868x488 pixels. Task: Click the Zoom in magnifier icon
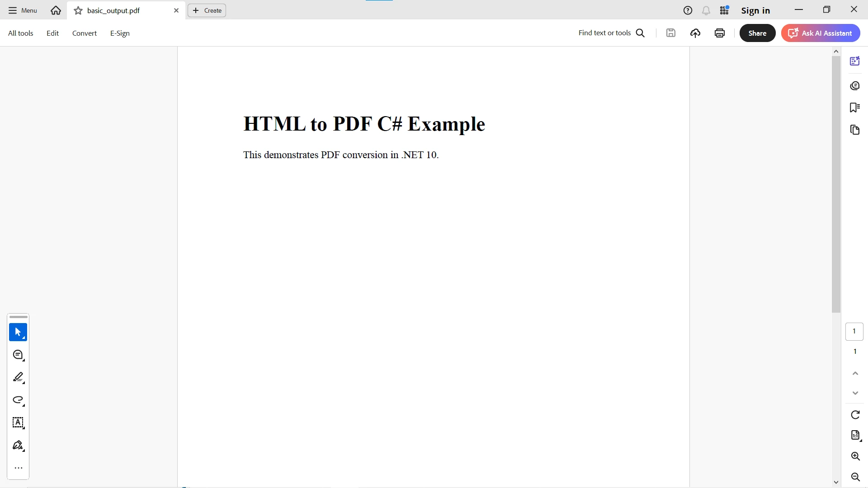(x=855, y=456)
